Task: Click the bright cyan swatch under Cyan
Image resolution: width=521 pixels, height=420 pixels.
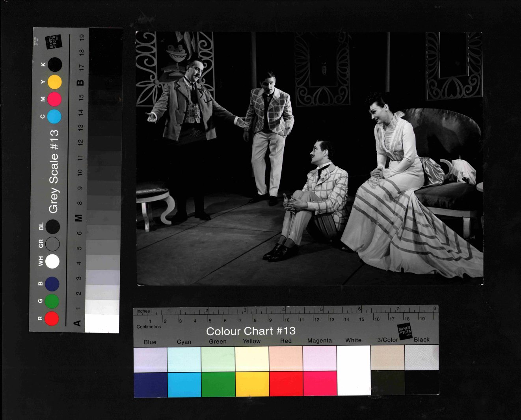Action: point(184,384)
